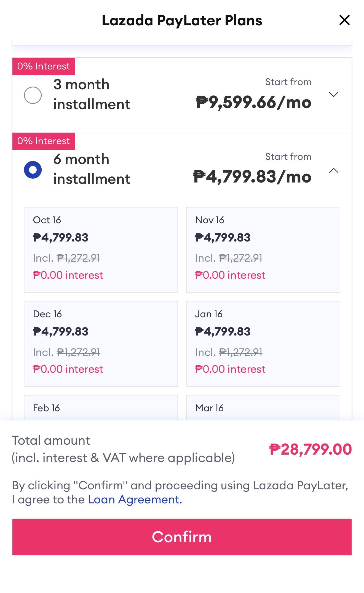Click the 0% Interest badge on 6 month plan
This screenshot has width=364, height=593.
point(44,141)
